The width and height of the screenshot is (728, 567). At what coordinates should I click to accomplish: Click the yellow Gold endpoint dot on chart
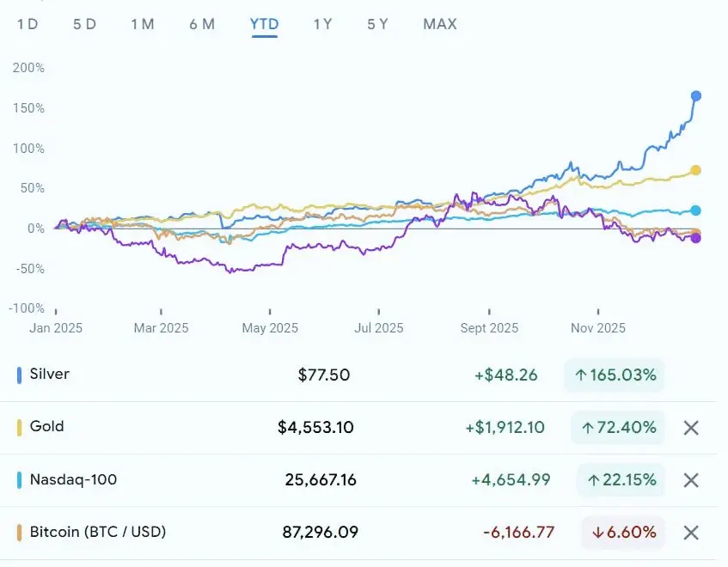[x=695, y=170]
